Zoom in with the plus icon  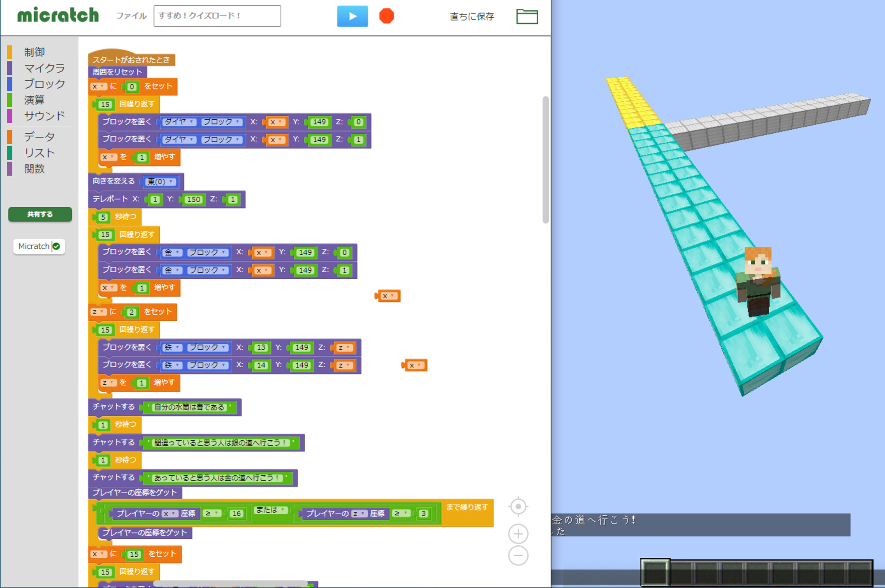pos(518,533)
